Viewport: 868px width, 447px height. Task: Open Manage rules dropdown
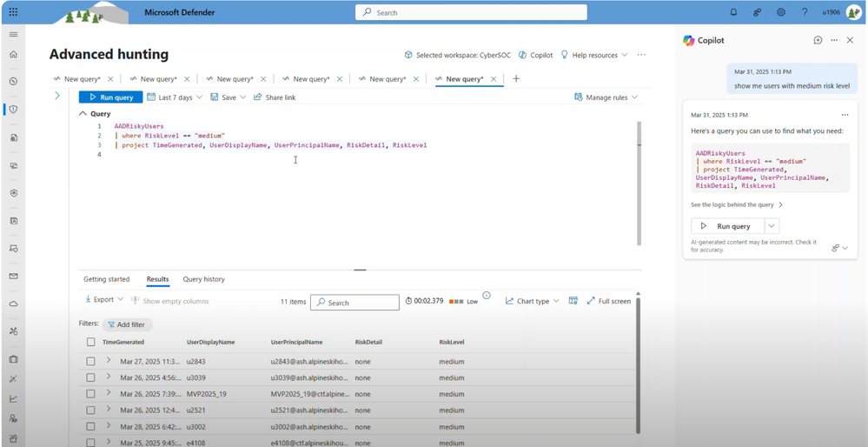pos(606,97)
